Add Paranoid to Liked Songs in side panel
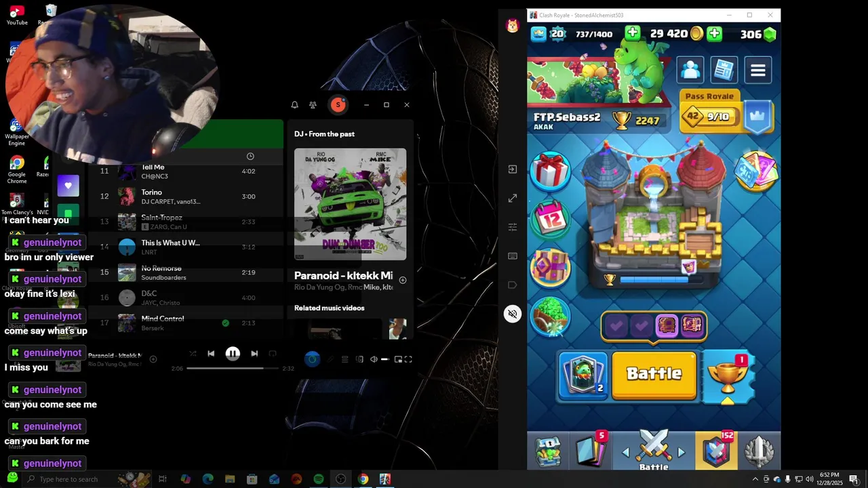This screenshot has height=488, width=868. point(403,280)
